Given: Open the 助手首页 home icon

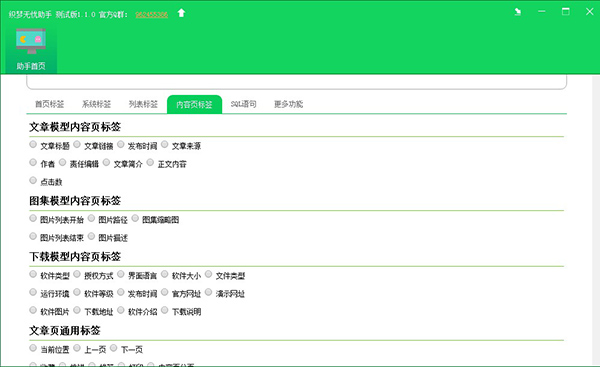Looking at the screenshot, I should (31, 49).
